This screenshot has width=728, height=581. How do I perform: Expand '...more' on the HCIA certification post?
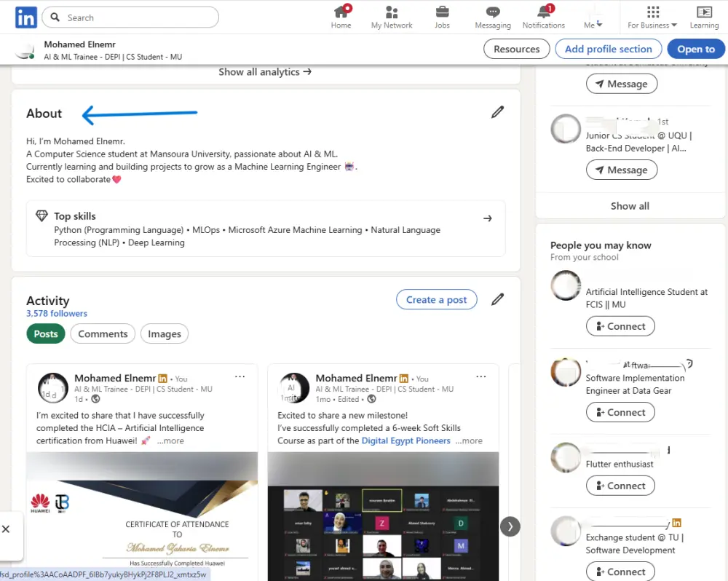[171, 440]
